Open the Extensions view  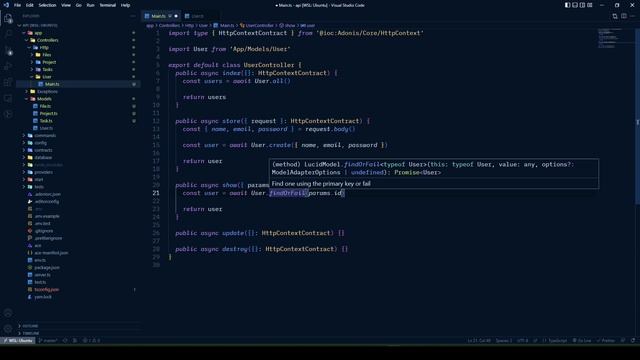(8, 82)
